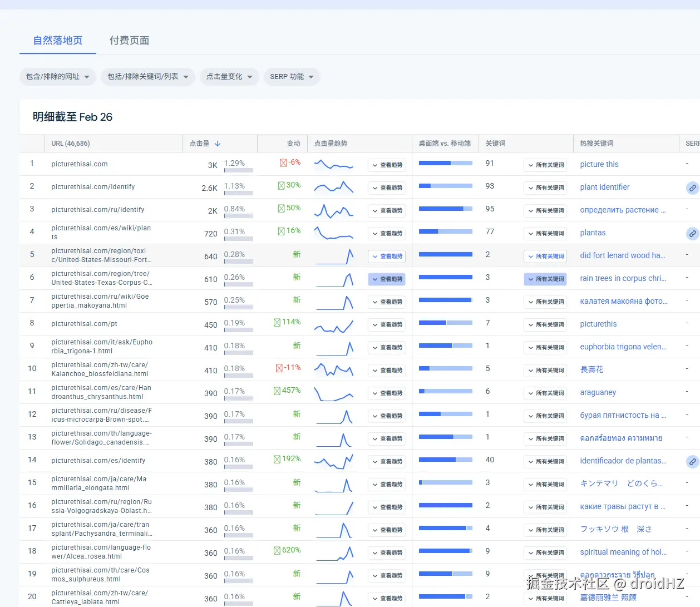Click the 457% change value in row 11

point(287,391)
